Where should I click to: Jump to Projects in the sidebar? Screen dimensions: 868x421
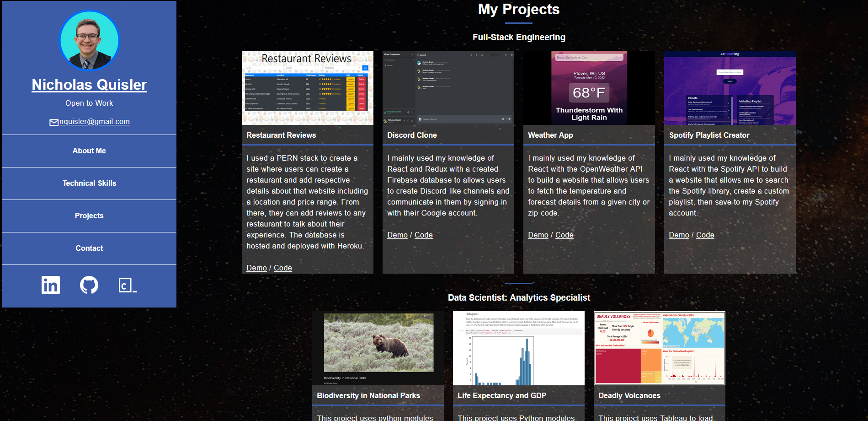tap(89, 216)
